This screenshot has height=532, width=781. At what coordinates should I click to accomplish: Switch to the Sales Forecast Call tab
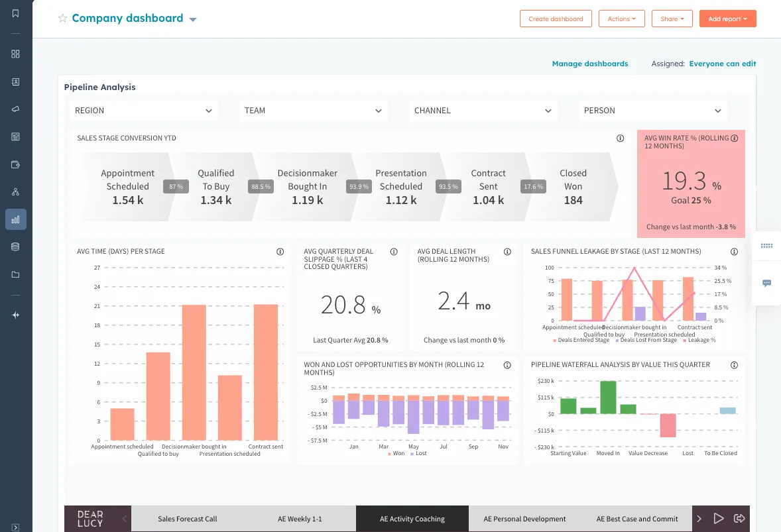[x=187, y=518]
